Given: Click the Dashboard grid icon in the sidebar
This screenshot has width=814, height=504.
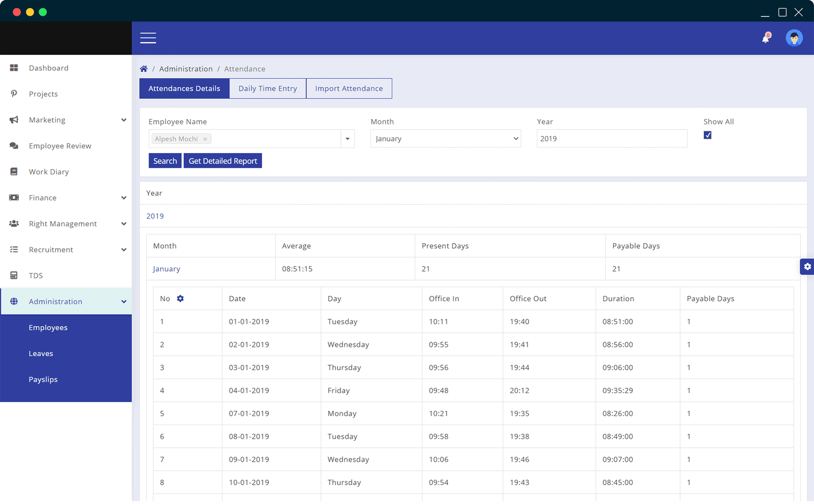Looking at the screenshot, I should pos(14,68).
